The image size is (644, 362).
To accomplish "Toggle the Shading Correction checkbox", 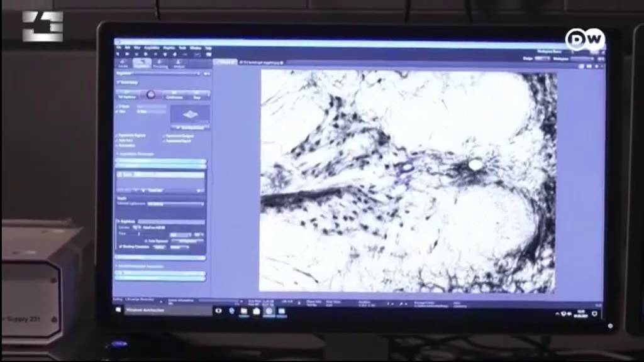I will pyautogui.click(x=121, y=246).
